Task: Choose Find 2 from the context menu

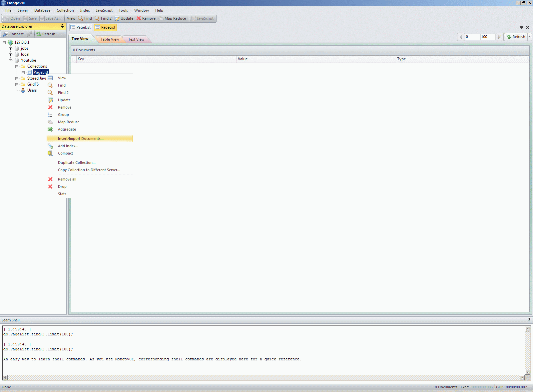Action: click(90, 93)
